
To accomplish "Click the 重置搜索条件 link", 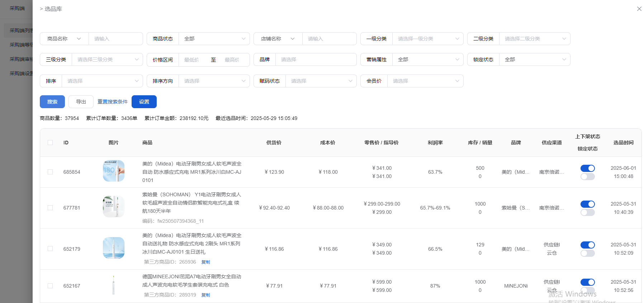I will (x=113, y=102).
